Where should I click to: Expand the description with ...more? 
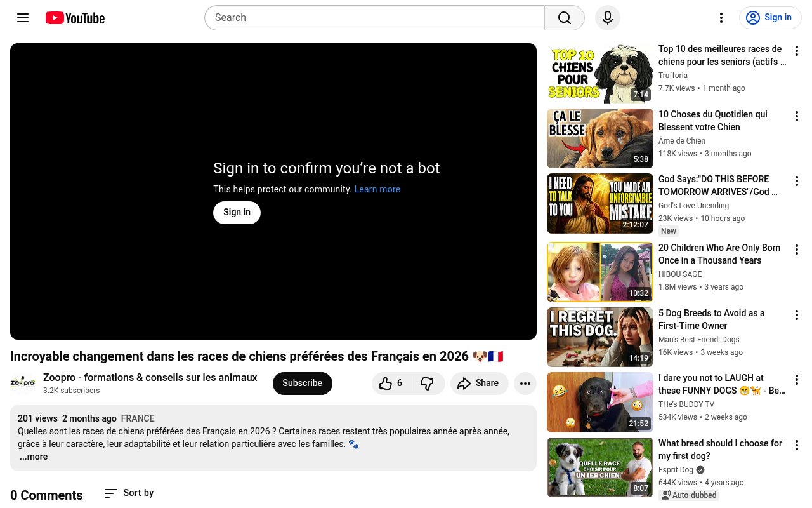tap(34, 457)
